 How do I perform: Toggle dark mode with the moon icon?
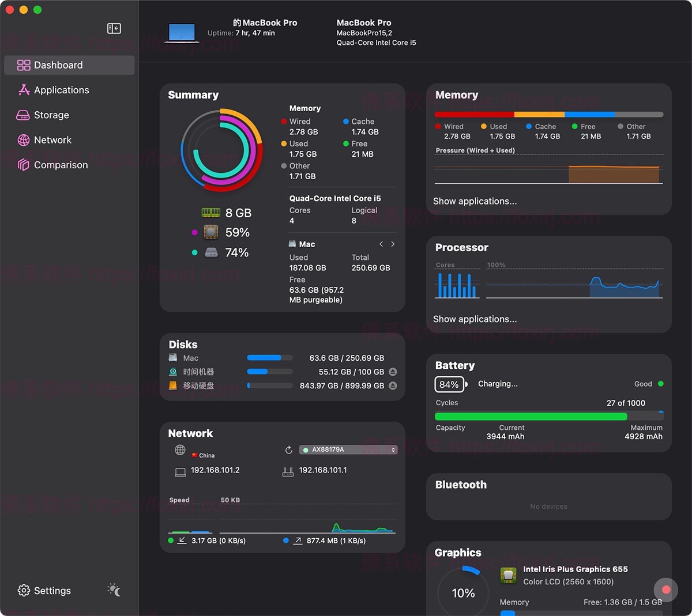coord(114,590)
